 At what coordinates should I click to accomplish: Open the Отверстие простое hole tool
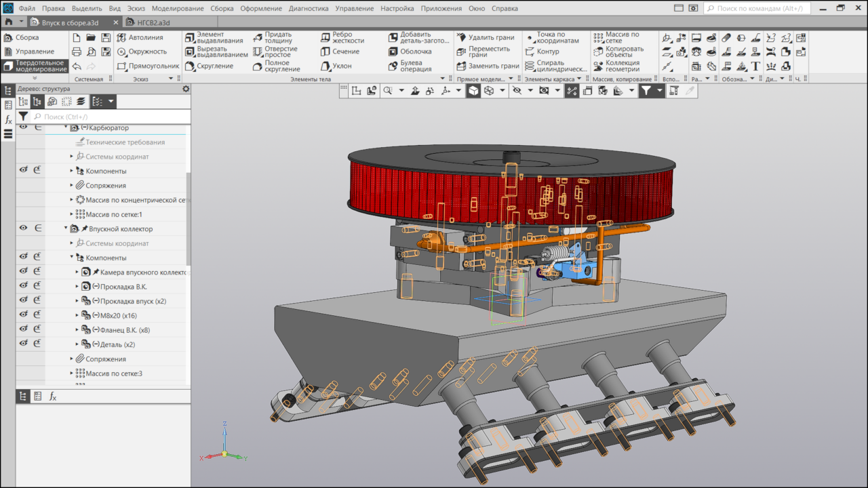(275, 52)
